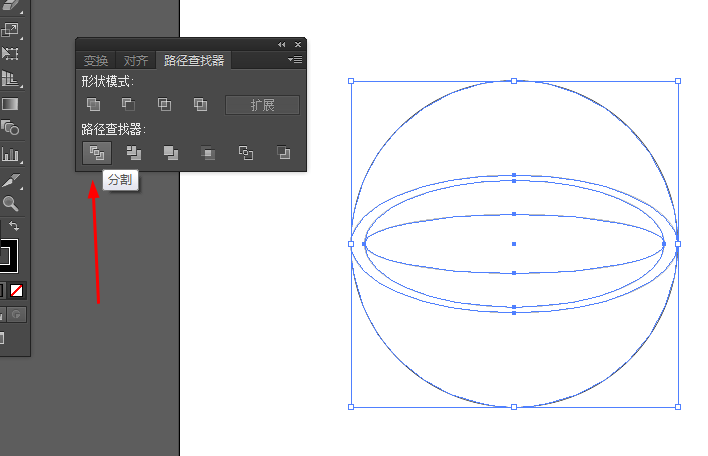Switch to the 变换 tab
The image size is (708, 456).
(96, 60)
